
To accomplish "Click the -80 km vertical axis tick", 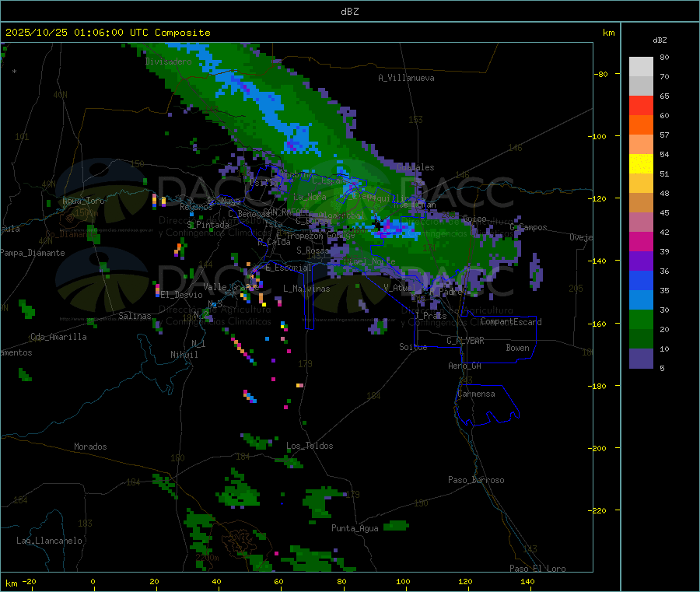I will point(601,74).
